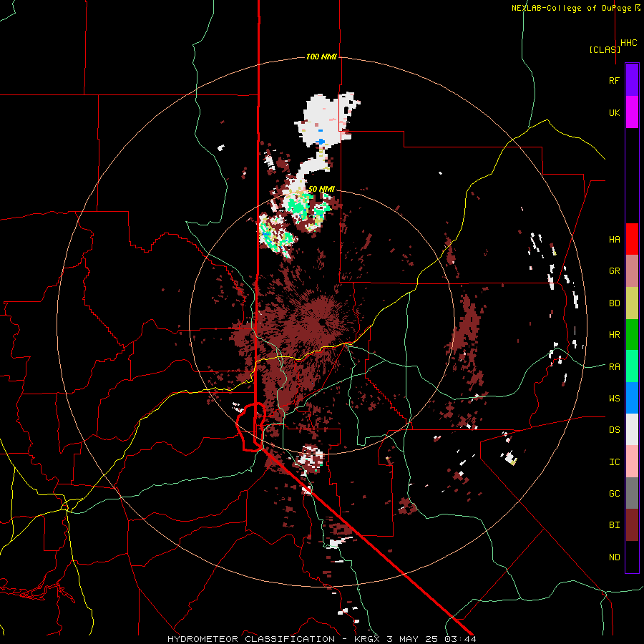Click the DS legend label
The height and width of the screenshot is (644, 644).
(x=614, y=430)
